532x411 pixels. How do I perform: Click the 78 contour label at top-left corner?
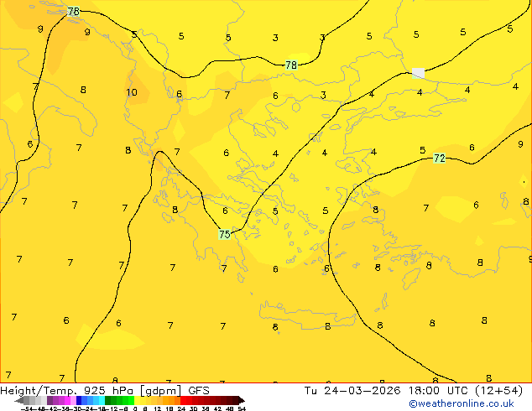point(74,12)
